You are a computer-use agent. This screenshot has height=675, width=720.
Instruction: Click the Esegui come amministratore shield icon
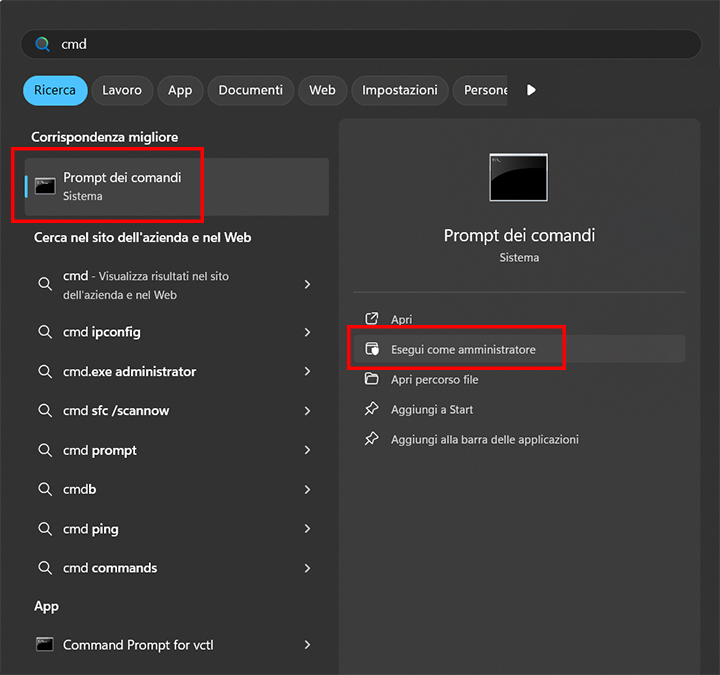tap(372, 349)
